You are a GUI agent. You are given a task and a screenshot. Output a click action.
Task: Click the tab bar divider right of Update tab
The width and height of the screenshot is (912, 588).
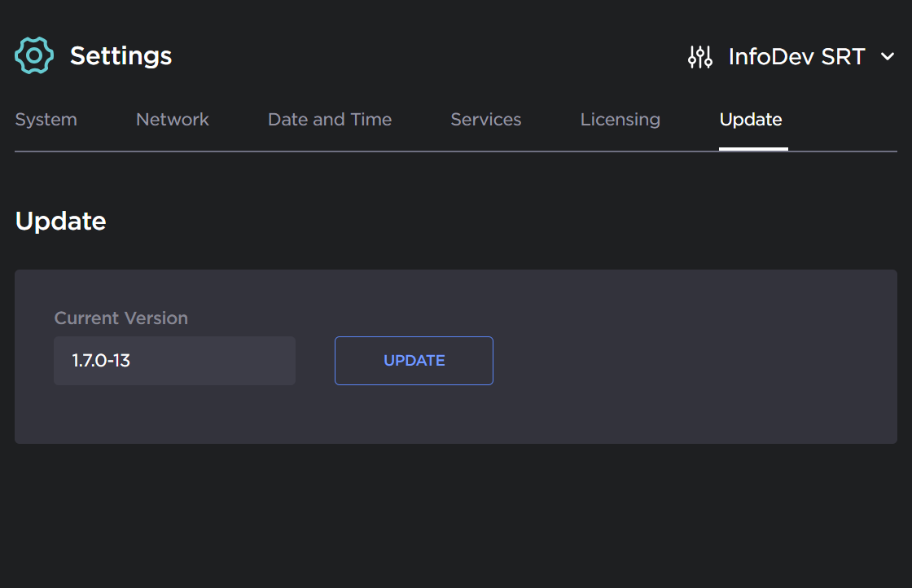click(x=843, y=151)
